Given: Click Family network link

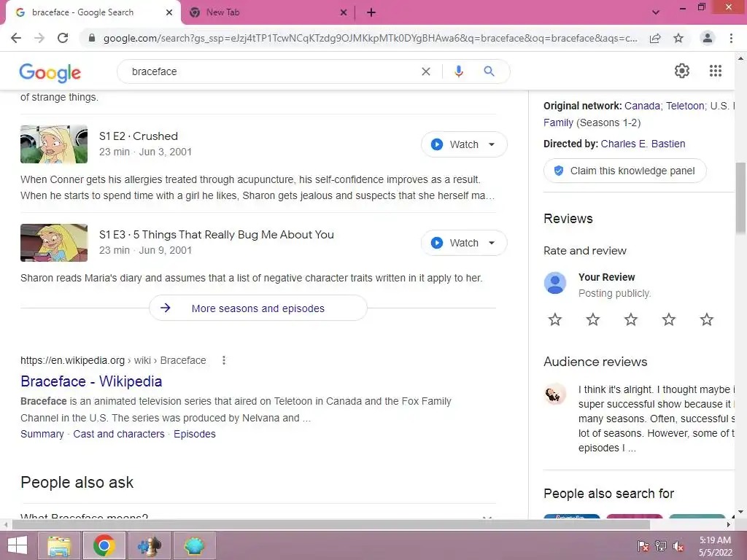Looking at the screenshot, I should click(x=558, y=122).
